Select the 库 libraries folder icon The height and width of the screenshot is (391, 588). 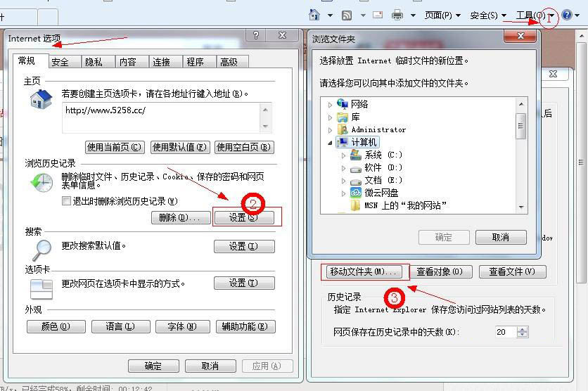(x=343, y=117)
